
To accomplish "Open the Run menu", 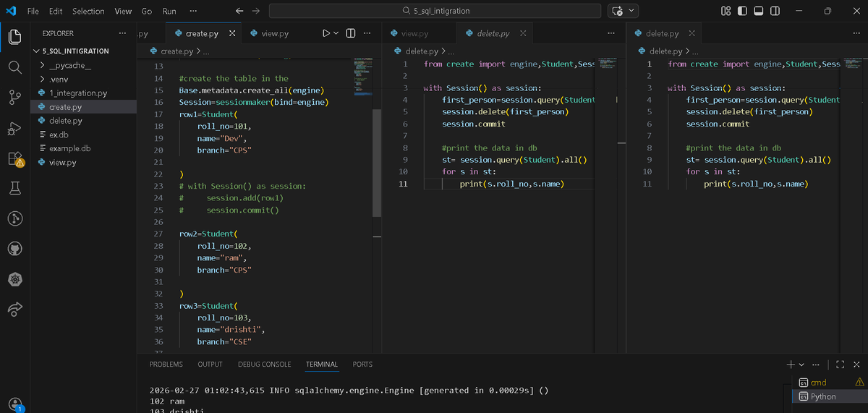I will point(169,11).
